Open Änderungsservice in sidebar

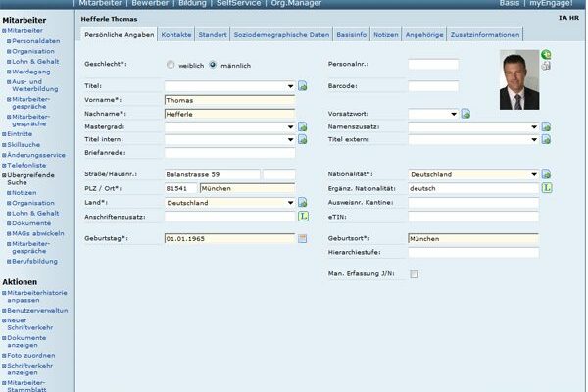click(x=36, y=155)
